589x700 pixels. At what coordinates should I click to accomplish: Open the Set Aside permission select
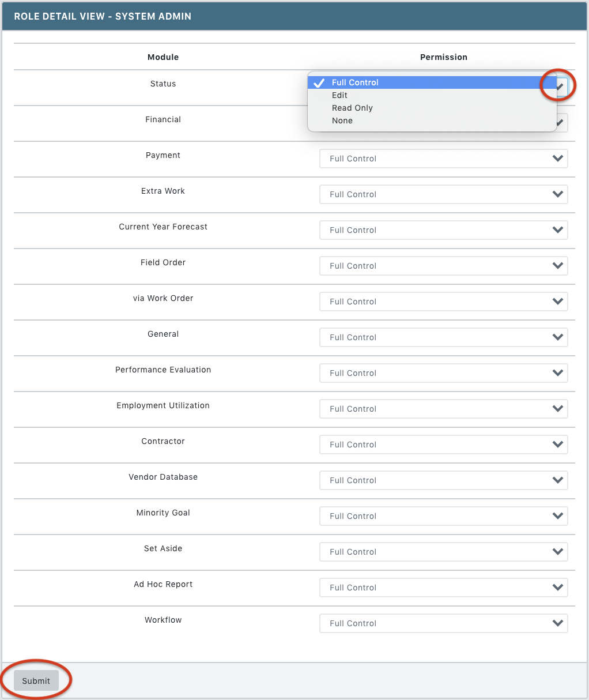444,552
